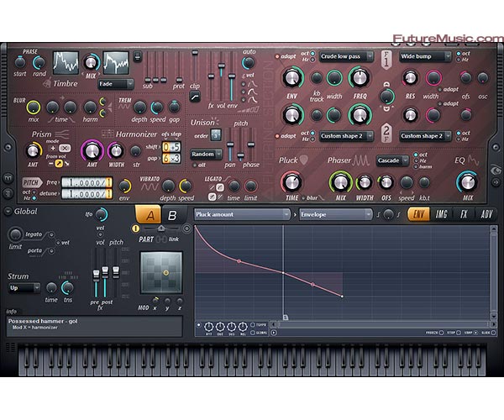Click the EQ MIX knob

pyautogui.click(x=468, y=182)
